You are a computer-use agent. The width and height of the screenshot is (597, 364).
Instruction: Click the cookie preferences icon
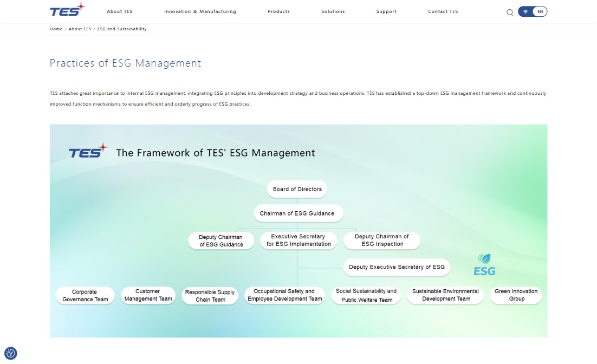[x=11, y=354]
